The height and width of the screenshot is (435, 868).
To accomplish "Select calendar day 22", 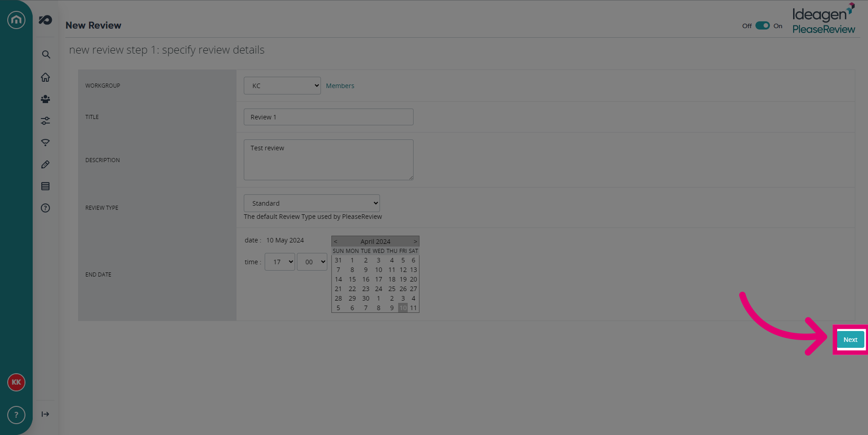I will [x=352, y=289].
